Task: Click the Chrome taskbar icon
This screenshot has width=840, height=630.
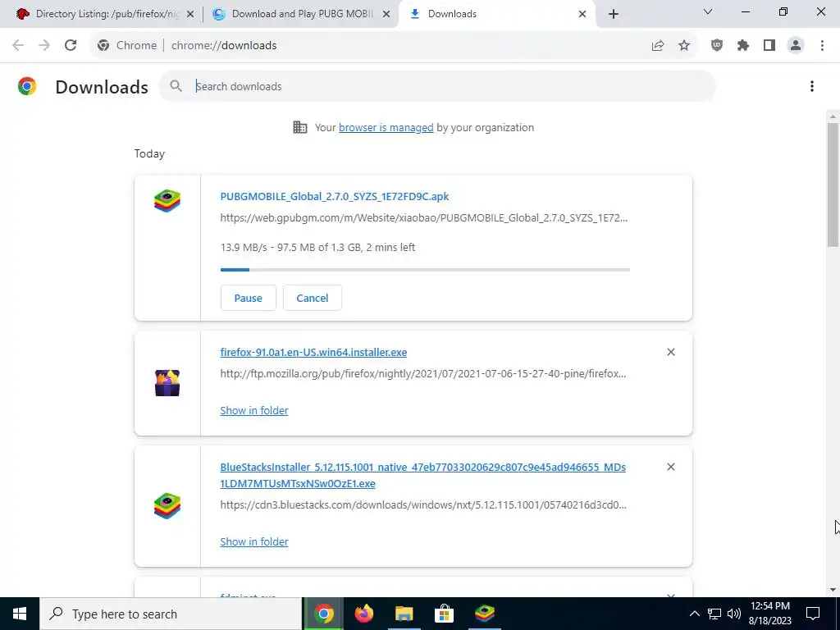Action: 323,614
